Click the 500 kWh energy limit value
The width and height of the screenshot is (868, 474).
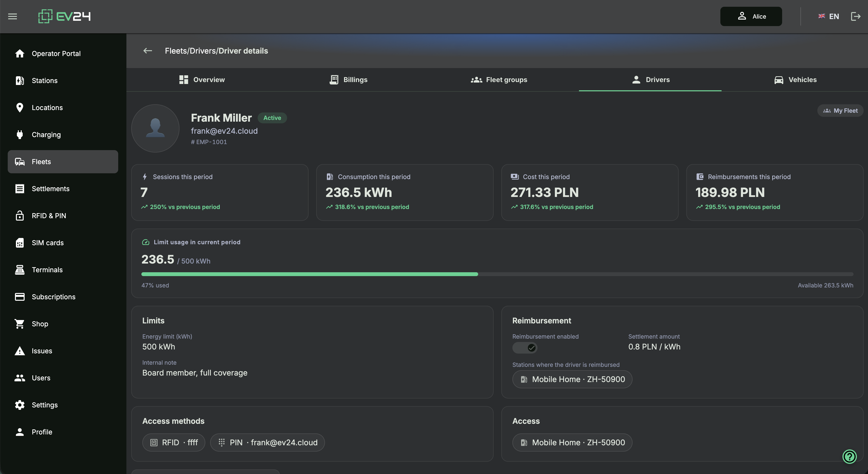159,347
